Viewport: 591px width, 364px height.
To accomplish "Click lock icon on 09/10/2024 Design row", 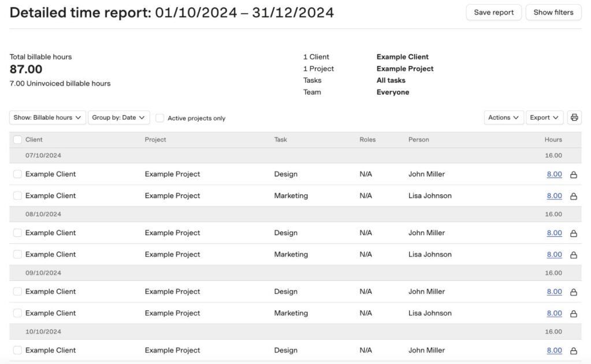I will tap(574, 292).
